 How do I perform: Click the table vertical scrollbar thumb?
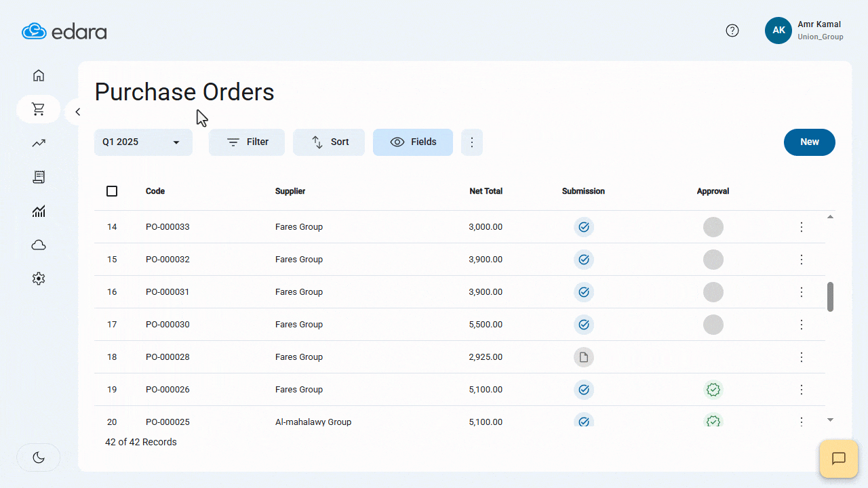coord(830,297)
